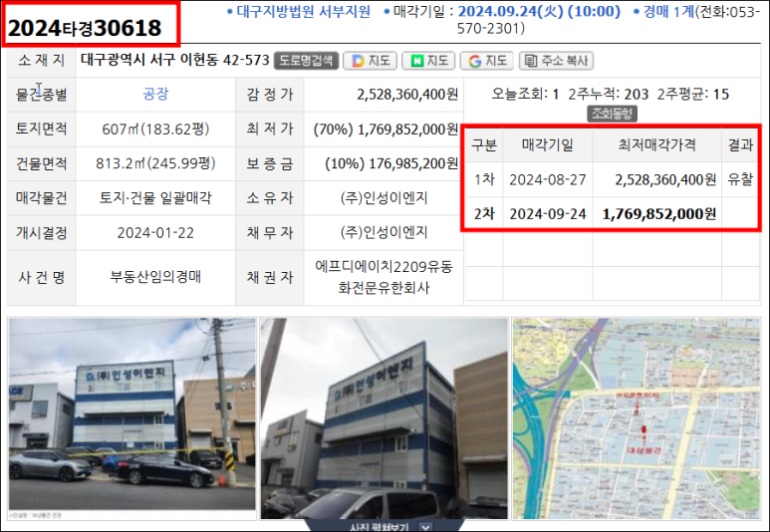Click the 결과 column header
The height and width of the screenshot is (532, 770).
point(740,144)
